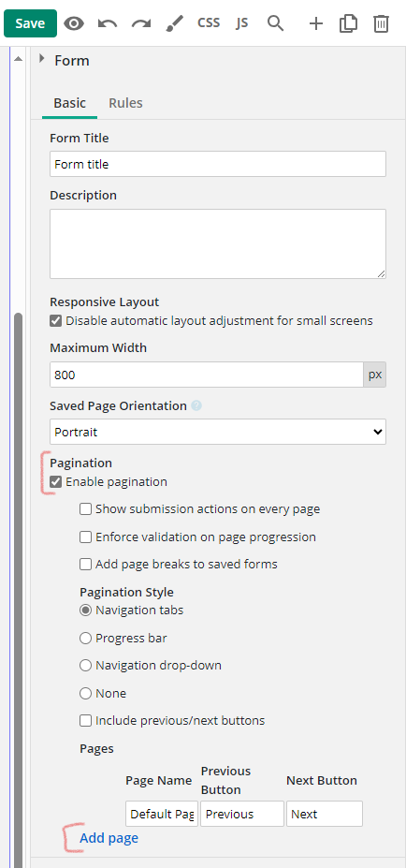406x868 pixels.
Task: Undo the last change
Action: [x=108, y=23]
